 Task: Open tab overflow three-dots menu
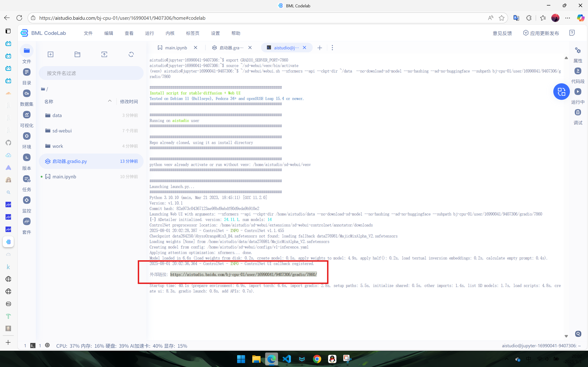click(332, 48)
